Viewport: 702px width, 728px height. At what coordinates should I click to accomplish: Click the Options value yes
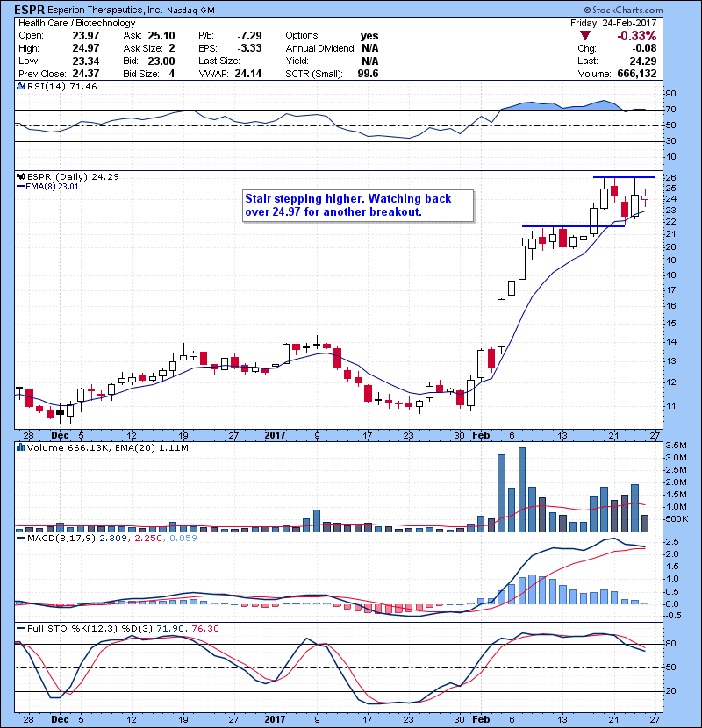pos(369,36)
